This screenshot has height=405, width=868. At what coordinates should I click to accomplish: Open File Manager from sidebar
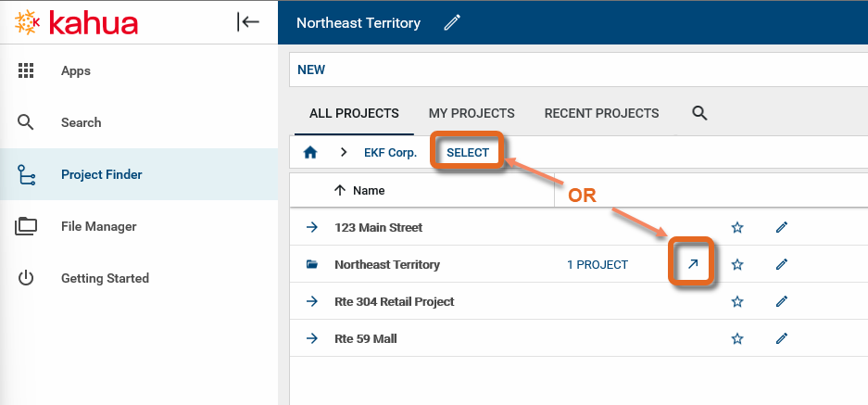tap(98, 226)
